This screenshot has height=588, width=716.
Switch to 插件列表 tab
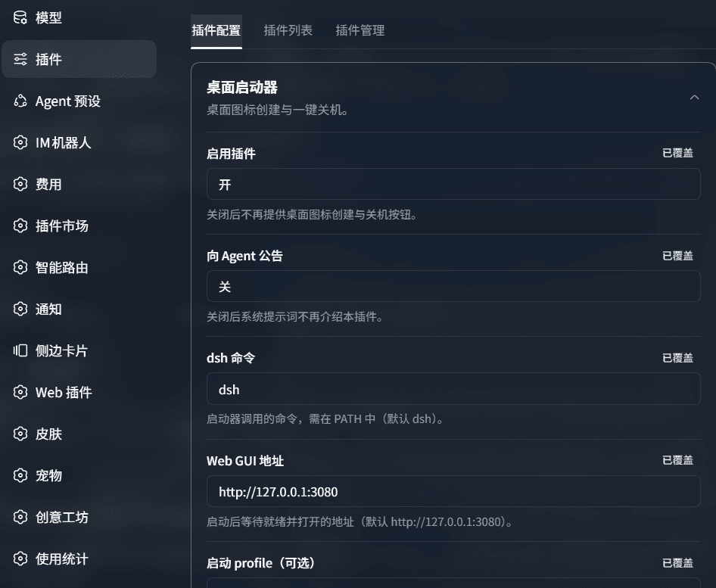288,30
